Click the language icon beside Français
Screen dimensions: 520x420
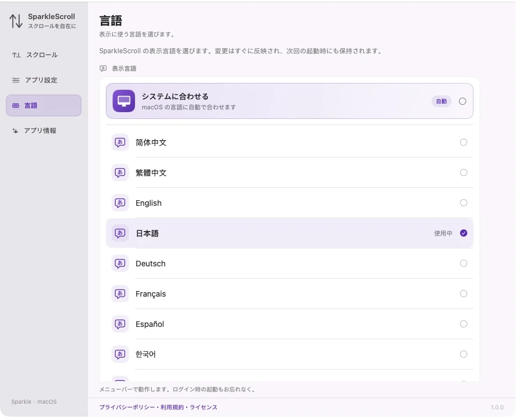pos(120,294)
